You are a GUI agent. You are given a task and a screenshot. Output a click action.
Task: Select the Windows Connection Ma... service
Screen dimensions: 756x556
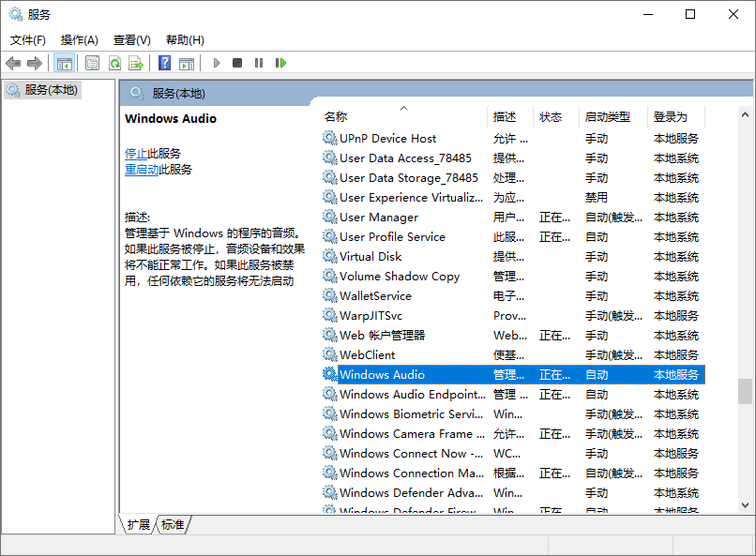[x=513, y=473]
